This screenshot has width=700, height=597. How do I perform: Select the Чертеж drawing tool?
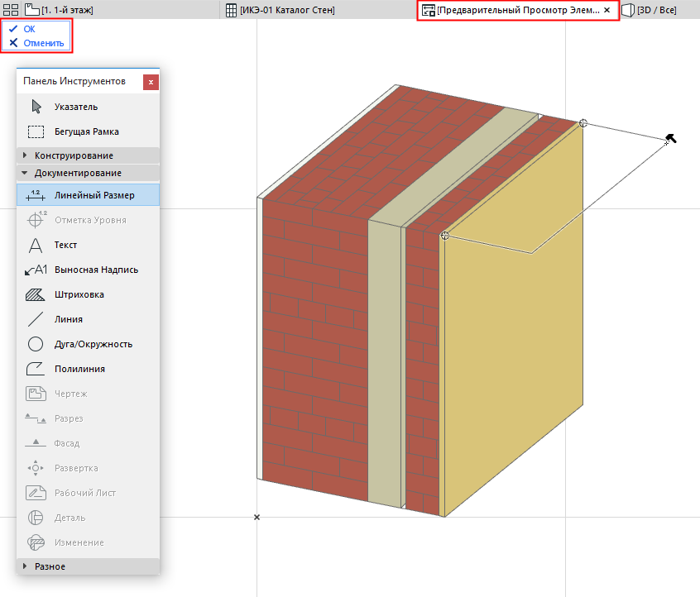[88, 394]
